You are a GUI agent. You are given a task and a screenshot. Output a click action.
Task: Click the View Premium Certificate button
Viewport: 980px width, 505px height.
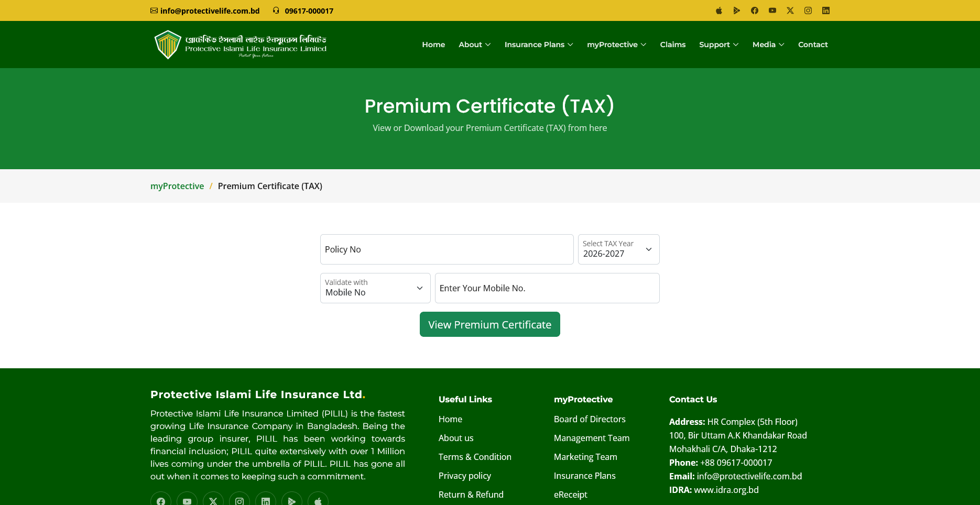tap(490, 324)
